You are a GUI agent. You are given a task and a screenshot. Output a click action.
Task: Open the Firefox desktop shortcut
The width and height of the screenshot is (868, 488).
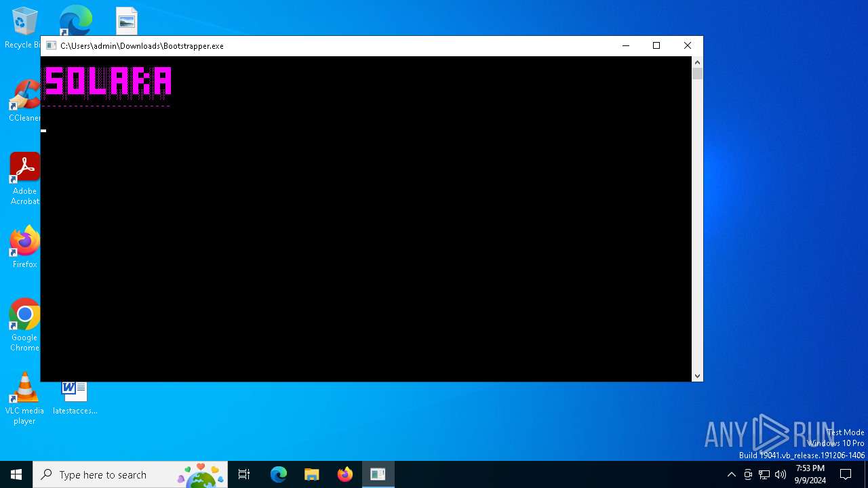[25, 247]
